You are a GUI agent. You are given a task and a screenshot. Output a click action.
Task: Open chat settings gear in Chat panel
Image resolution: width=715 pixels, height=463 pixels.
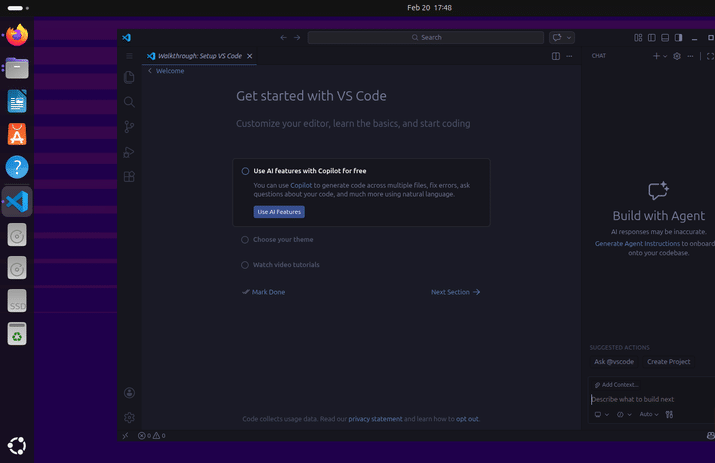(x=677, y=56)
